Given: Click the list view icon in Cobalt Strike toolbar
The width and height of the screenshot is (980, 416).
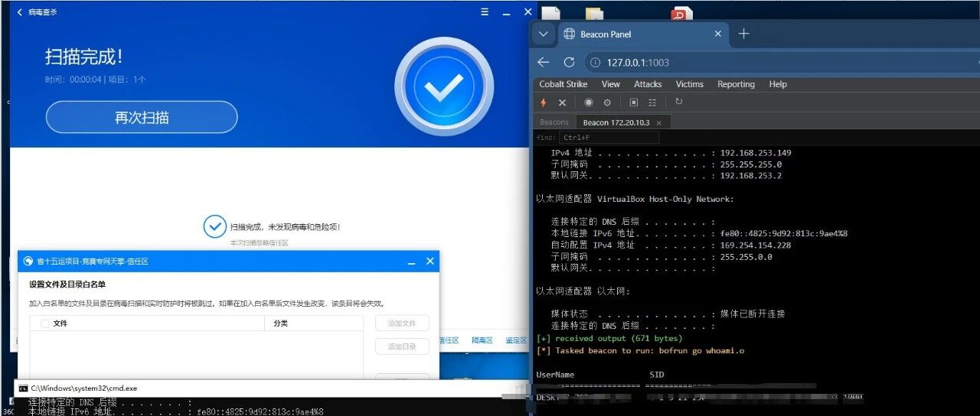Looking at the screenshot, I should pyautogui.click(x=652, y=102).
